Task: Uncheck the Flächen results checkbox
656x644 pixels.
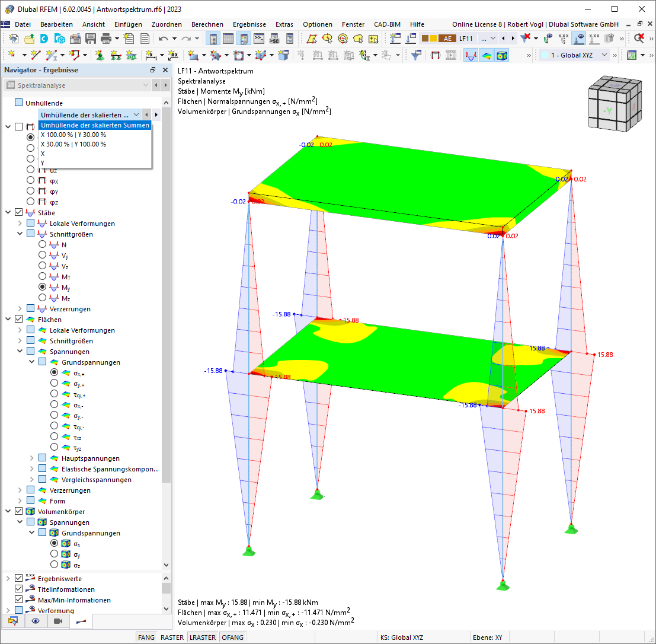Action: (x=18, y=319)
